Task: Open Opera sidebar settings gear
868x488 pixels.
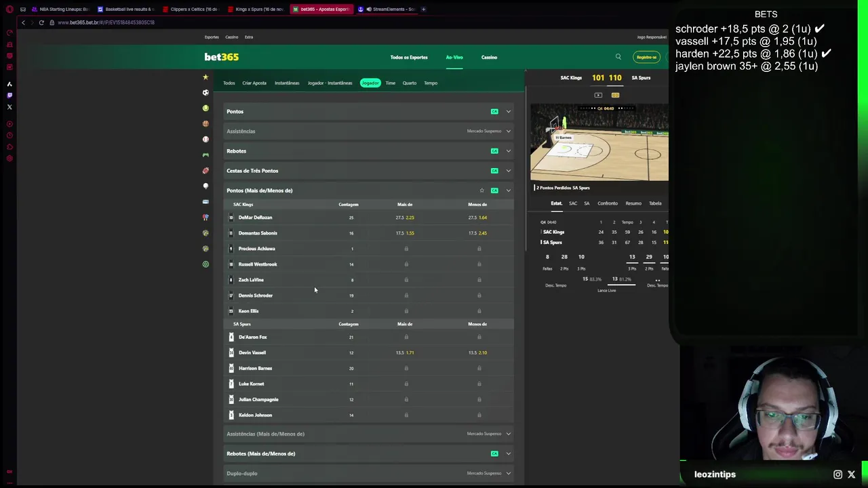Action: click(9, 158)
